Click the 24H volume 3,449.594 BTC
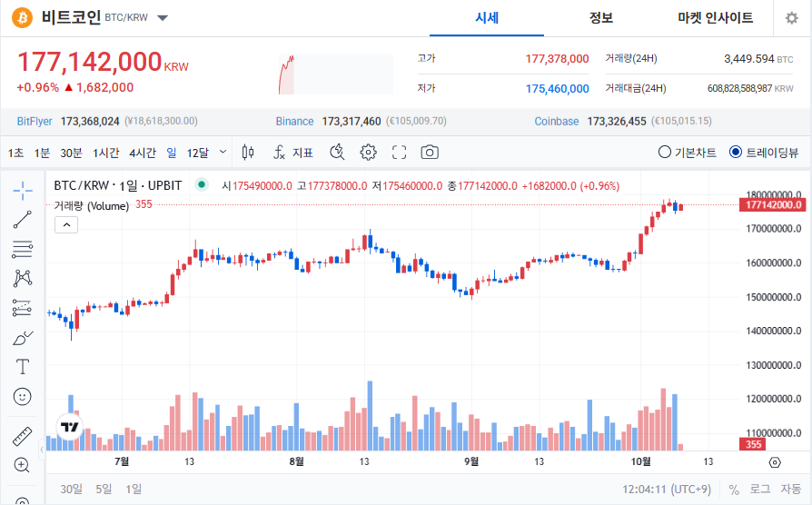The image size is (812, 505). coord(758,58)
